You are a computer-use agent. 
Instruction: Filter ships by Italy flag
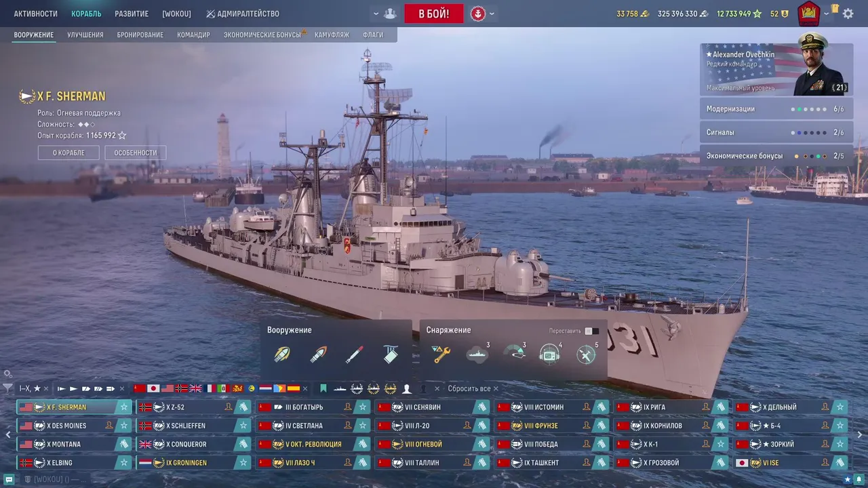coord(223,388)
